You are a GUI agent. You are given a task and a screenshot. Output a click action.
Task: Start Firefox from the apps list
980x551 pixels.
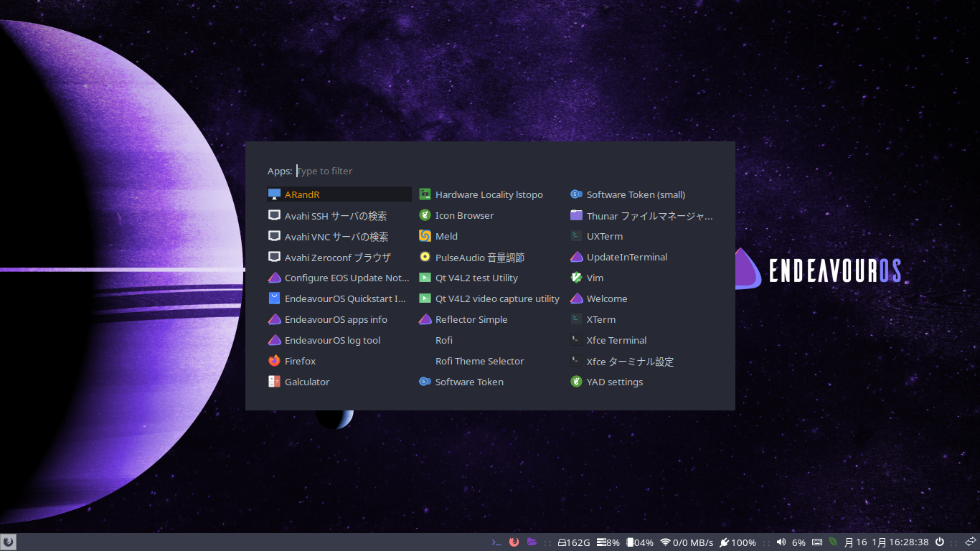tap(339, 361)
